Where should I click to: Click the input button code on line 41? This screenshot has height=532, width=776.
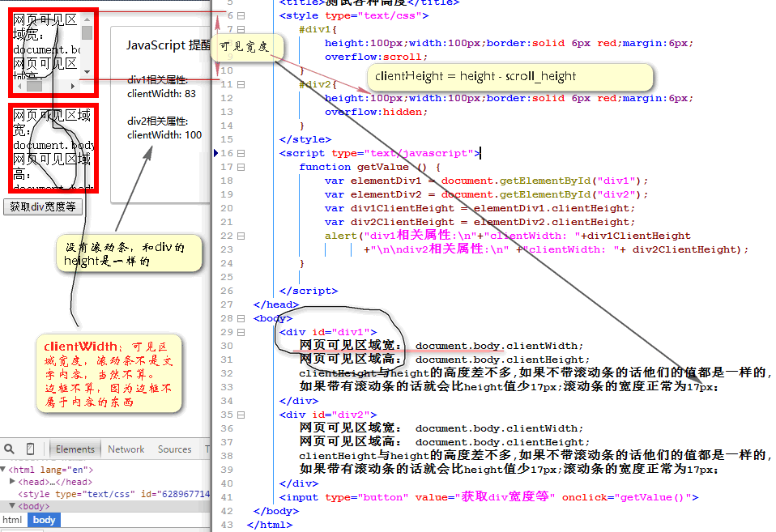pos(489,497)
